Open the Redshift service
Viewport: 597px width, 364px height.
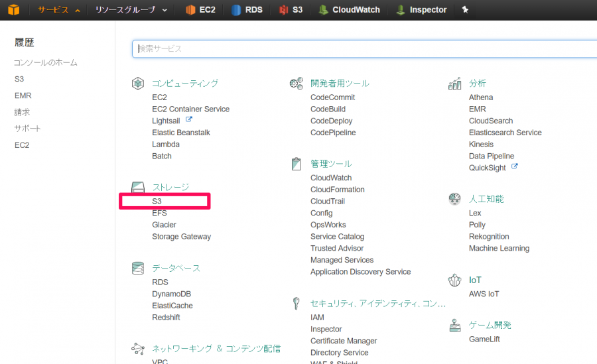166,318
